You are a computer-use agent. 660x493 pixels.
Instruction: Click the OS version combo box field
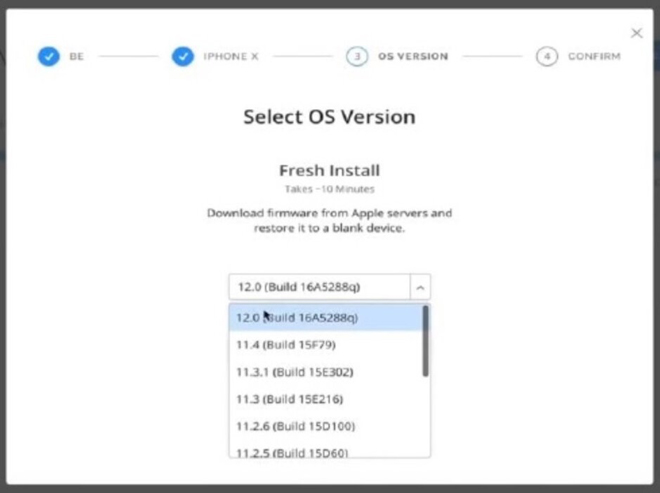[x=319, y=287]
